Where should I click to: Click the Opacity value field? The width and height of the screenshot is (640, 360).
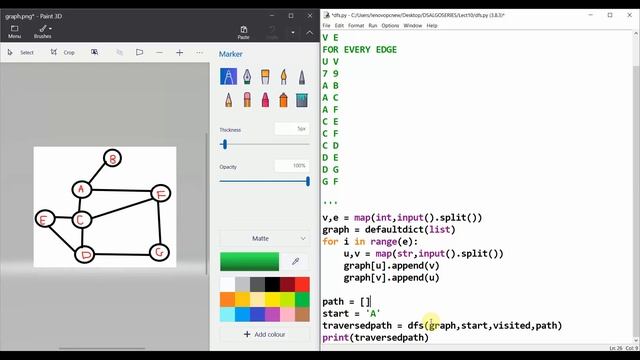pyautogui.click(x=292, y=166)
